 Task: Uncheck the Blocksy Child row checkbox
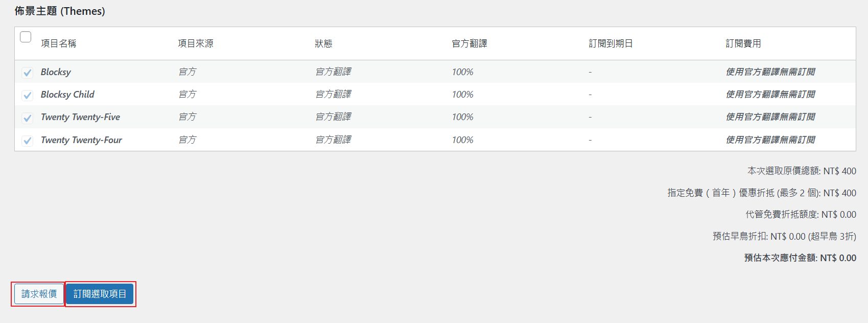(x=28, y=95)
